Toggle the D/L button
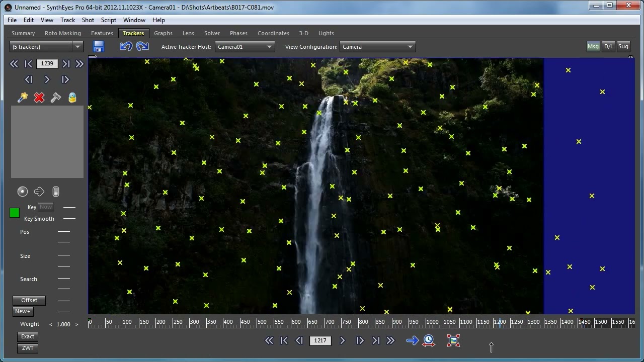This screenshot has height=362, width=644. (x=609, y=46)
